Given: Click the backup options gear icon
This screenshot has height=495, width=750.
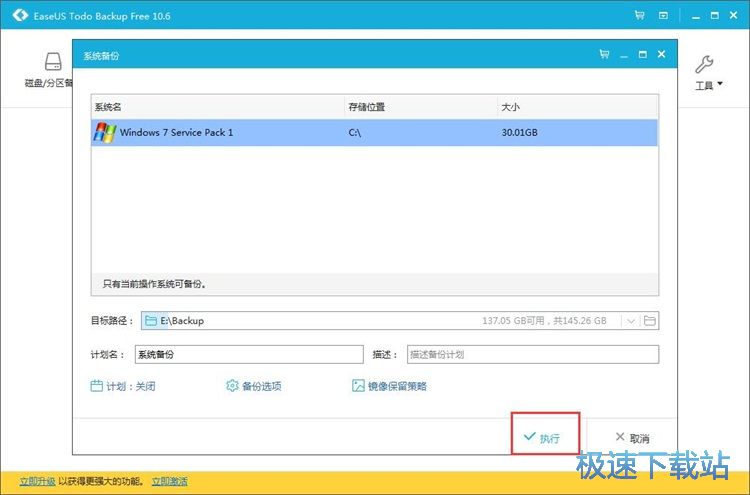Looking at the screenshot, I should (232, 385).
